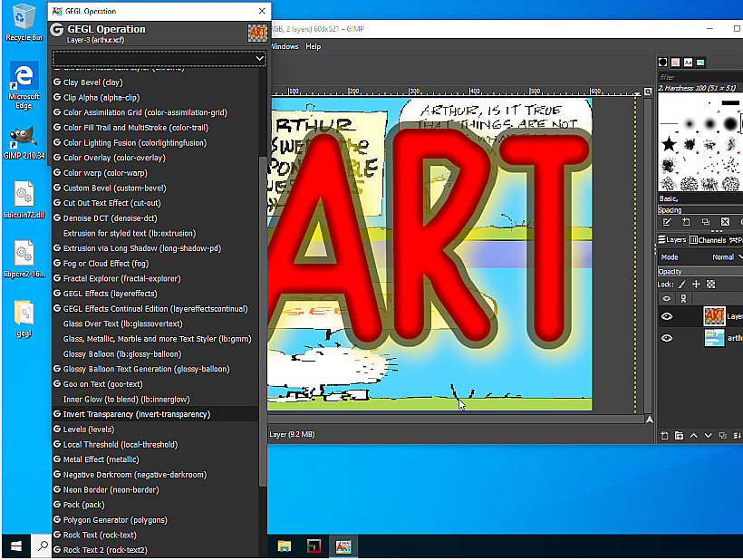Toggle Lock pixels brush icon

(682, 285)
